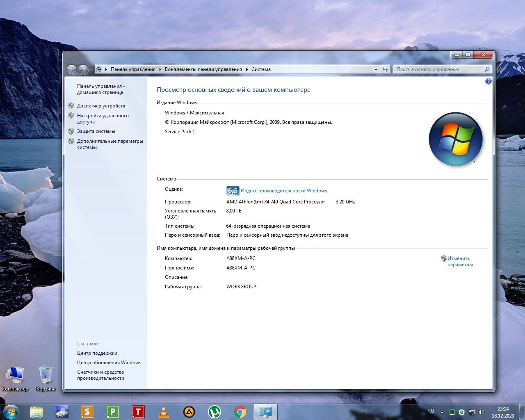The height and width of the screenshot is (420, 525).
Task: Click the WORKGROUP value
Action: tap(241, 287)
